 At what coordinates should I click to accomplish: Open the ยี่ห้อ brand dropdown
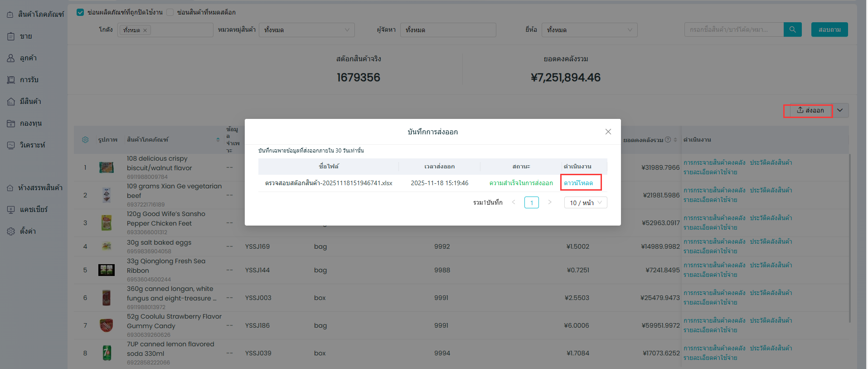coord(589,30)
